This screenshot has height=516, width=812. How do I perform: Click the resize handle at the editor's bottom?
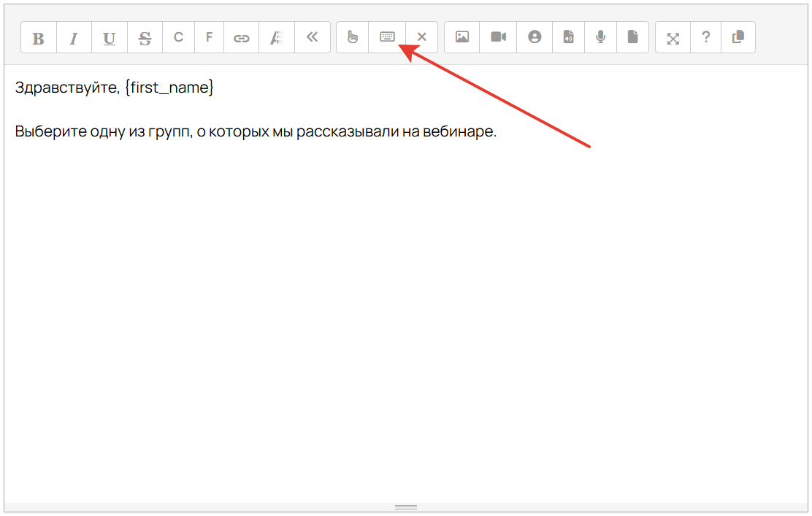point(406,507)
